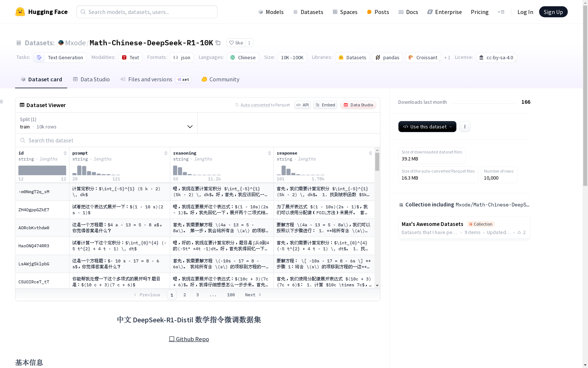Click Log In
Screen dimensions: 588x368
525,12
